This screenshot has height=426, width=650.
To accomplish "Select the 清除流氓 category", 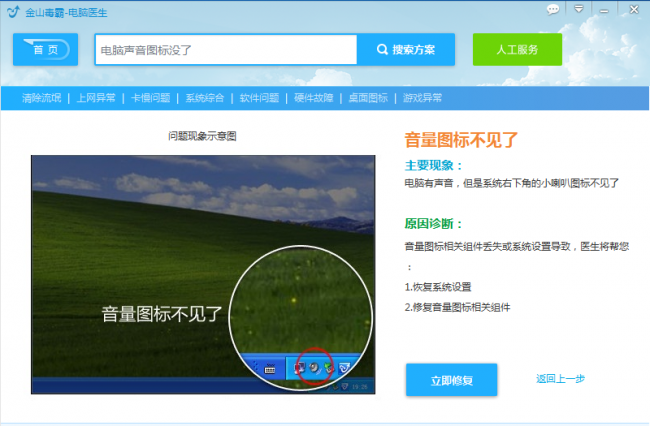I will (x=41, y=98).
